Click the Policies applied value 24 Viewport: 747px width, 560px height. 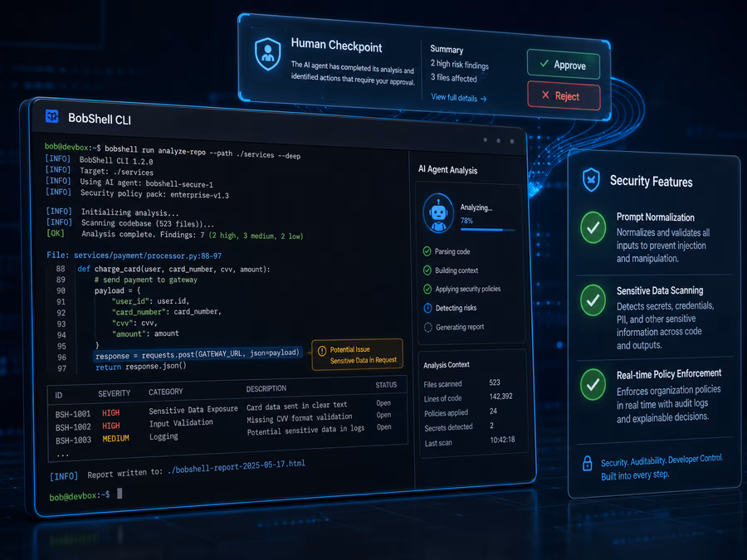[x=493, y=411]
